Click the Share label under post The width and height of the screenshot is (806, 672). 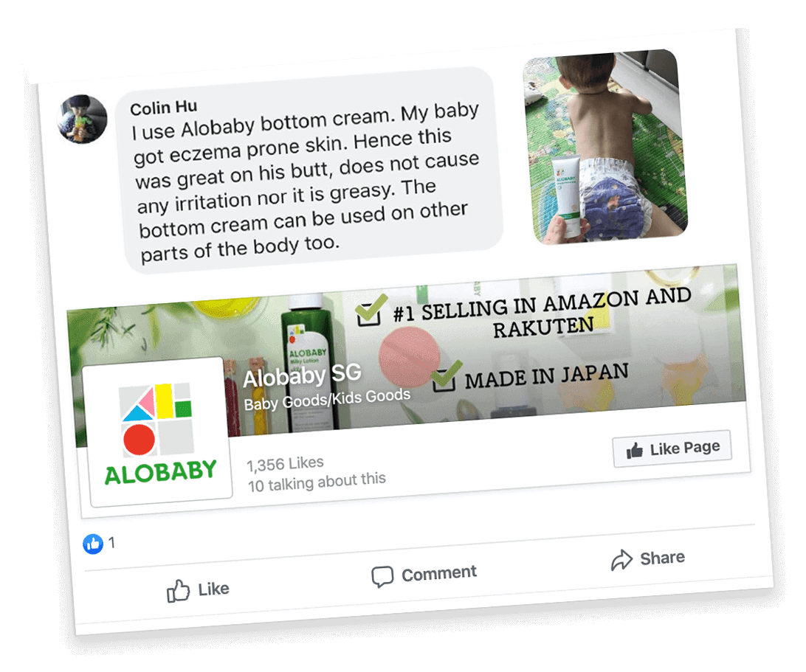point(662,558)
